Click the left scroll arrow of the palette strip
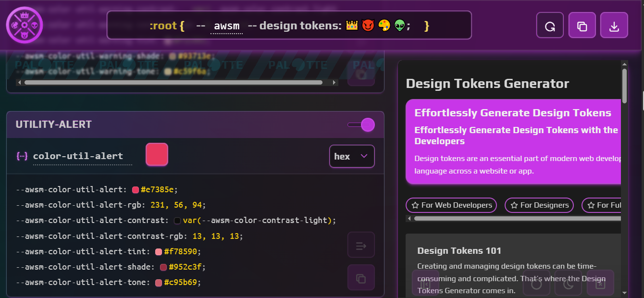 click(19, 82)
